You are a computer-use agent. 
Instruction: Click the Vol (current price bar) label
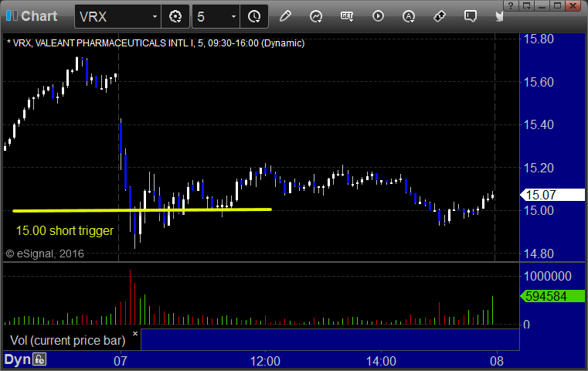(68, 340)
